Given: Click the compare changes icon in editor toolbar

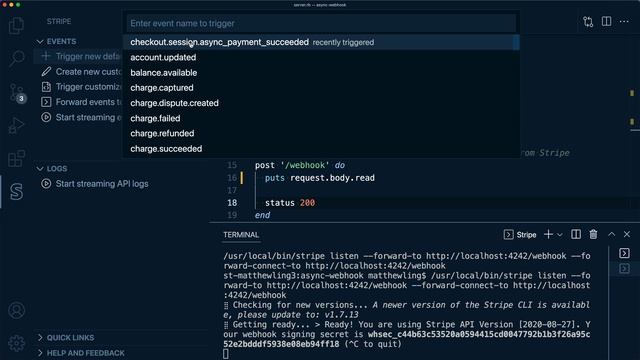Looking at the screenshot, I should pyautogui.click(x=588, y=22).
